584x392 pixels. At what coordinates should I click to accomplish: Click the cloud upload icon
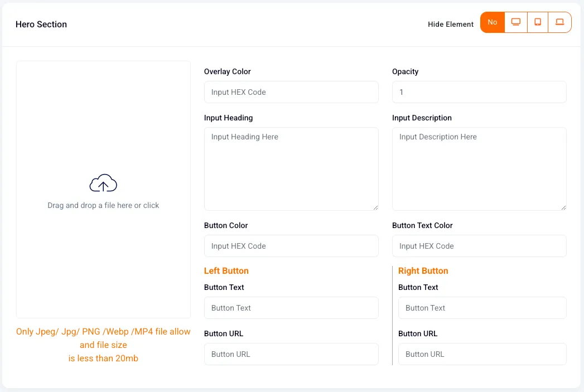[x=103, y=183]
